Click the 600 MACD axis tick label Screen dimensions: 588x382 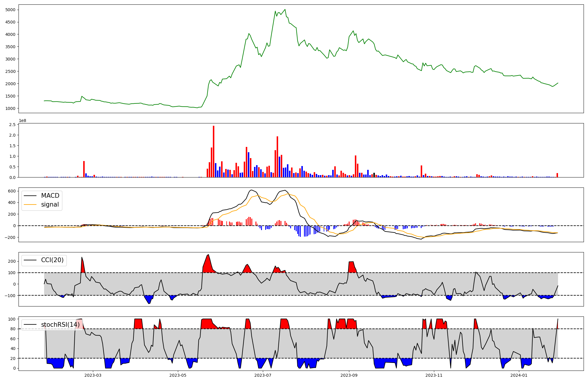[x=12, y=191]
